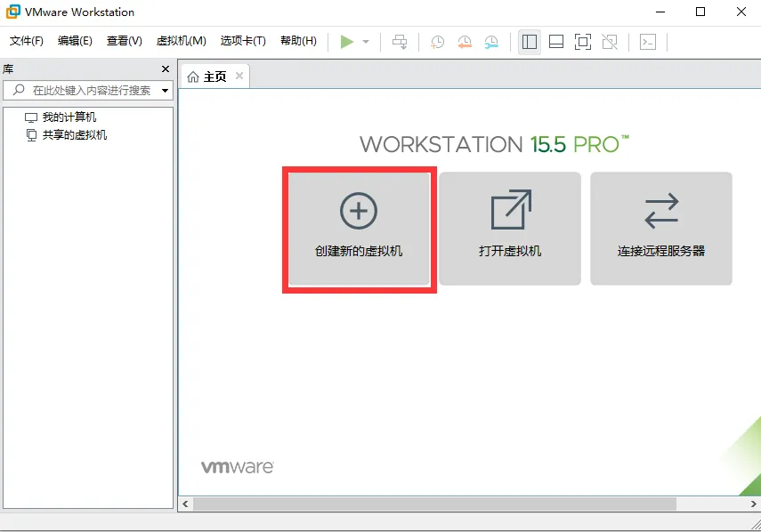Viewport: 761px width, 532px height.
Task: Click the horizontal scrollbar right arrow
Action: [x=753, y=504]
